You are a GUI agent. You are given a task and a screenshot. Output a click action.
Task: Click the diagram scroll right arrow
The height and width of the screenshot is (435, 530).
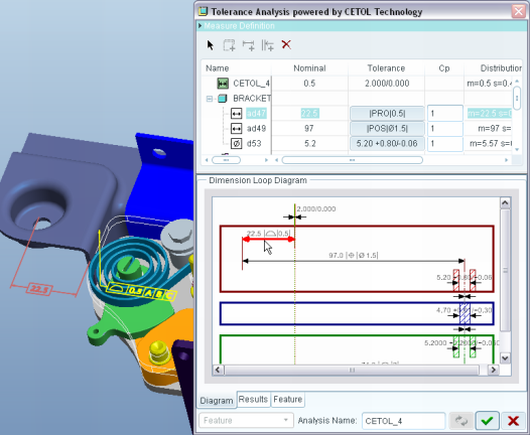[493, 370]
